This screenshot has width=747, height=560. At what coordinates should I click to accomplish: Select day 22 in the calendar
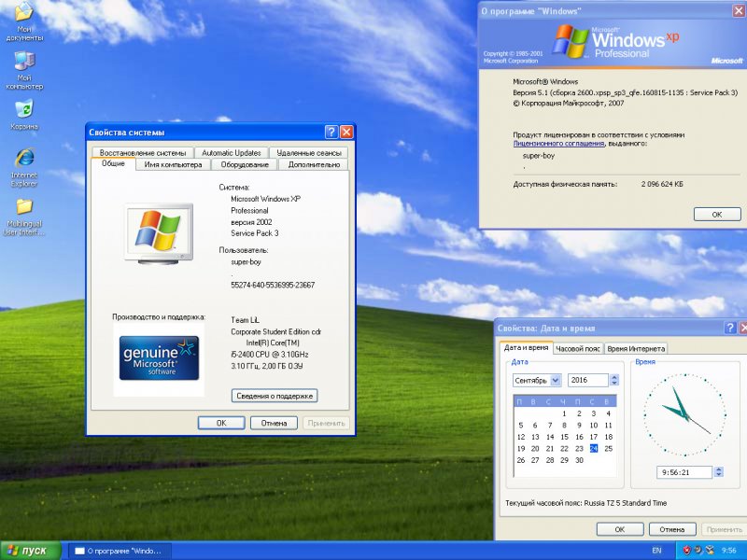click(564, 449)
